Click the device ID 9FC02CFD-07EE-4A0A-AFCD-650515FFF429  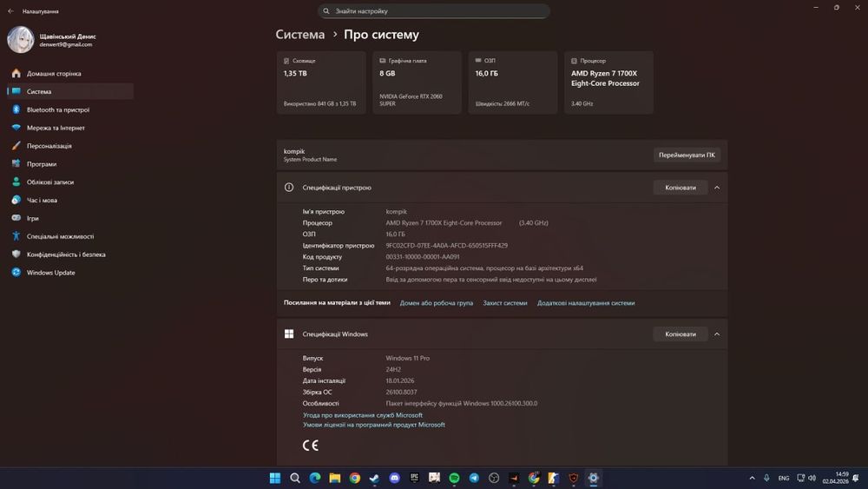[447, 245]
